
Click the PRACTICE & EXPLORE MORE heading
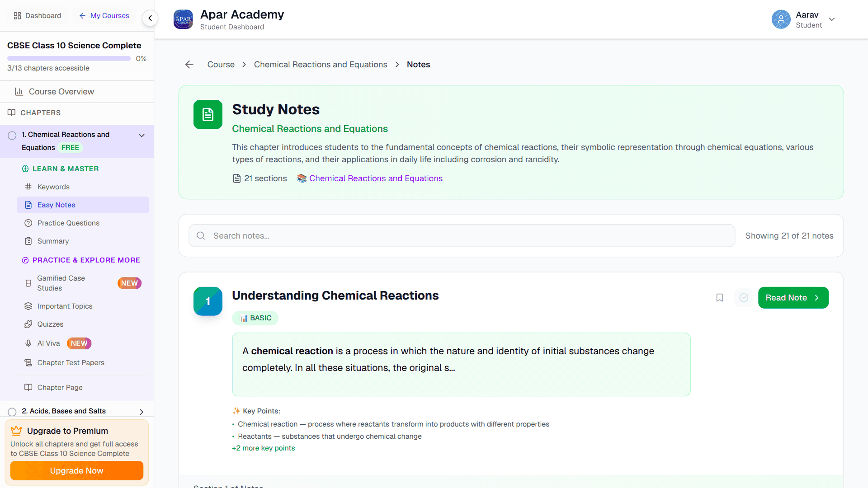tap(81, 260)
